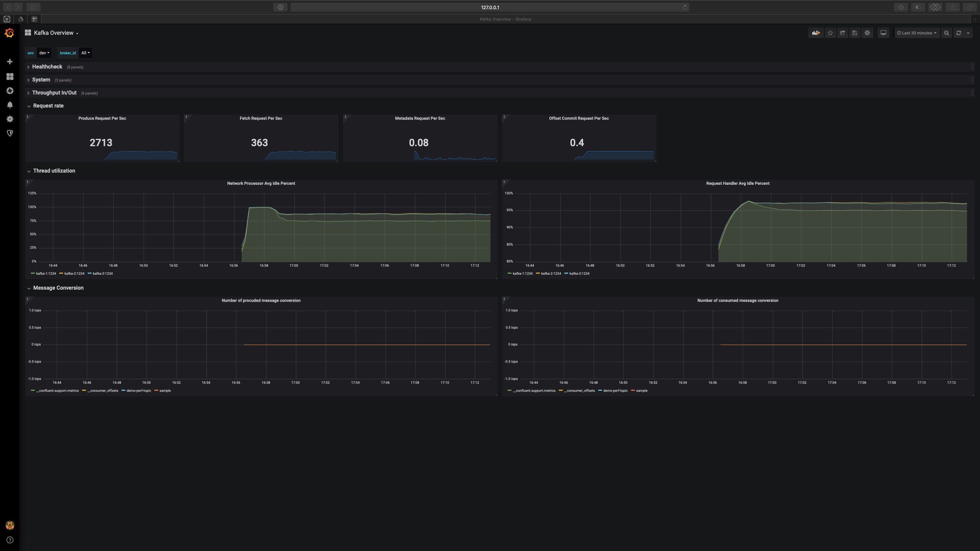Zoom out the time range
The height and width of the screenshot is (551, 980).
tap(946, 33)
